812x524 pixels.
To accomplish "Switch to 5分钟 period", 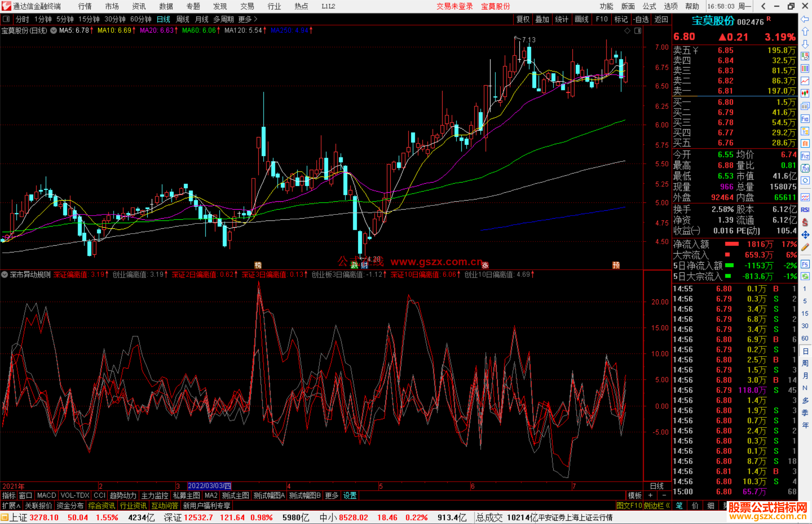I will (65, 19).
